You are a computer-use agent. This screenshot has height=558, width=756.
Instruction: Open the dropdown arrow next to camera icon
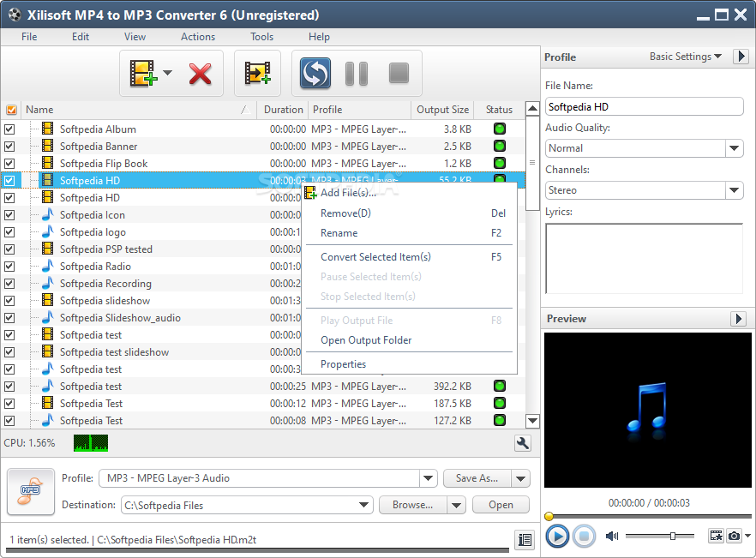[747, 536]
